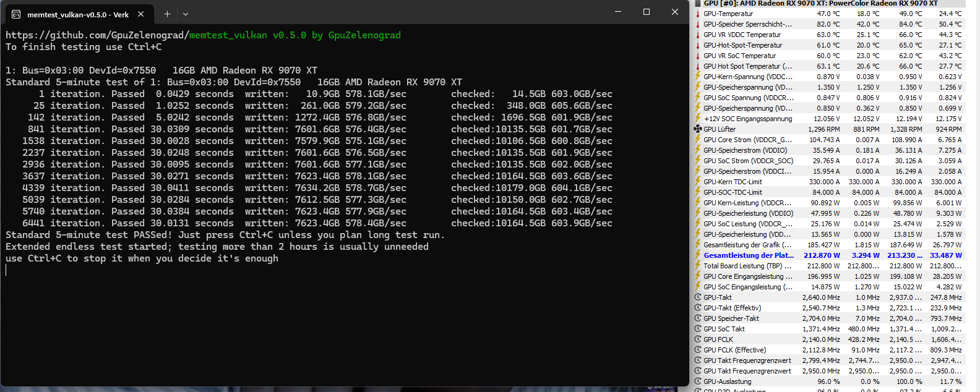Screen dimensions: 980x392
Task: Click clock icon of GPU-Takt (Effektiv) row
Action: click(698, 308)
